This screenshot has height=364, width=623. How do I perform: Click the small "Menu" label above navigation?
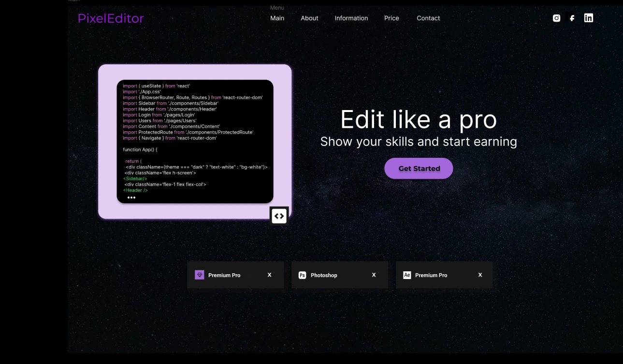[x=277, y=8]
